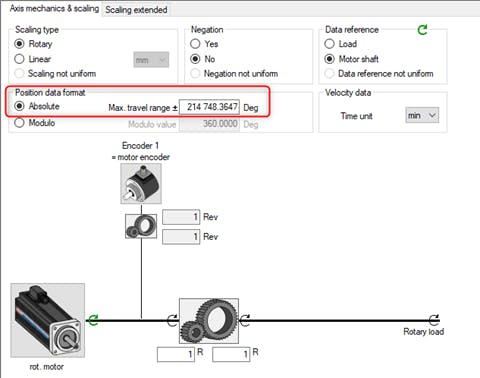480x378 pixels.
Task: Click rotation arrow above Rotary load
Action: (x=434, y=320)
